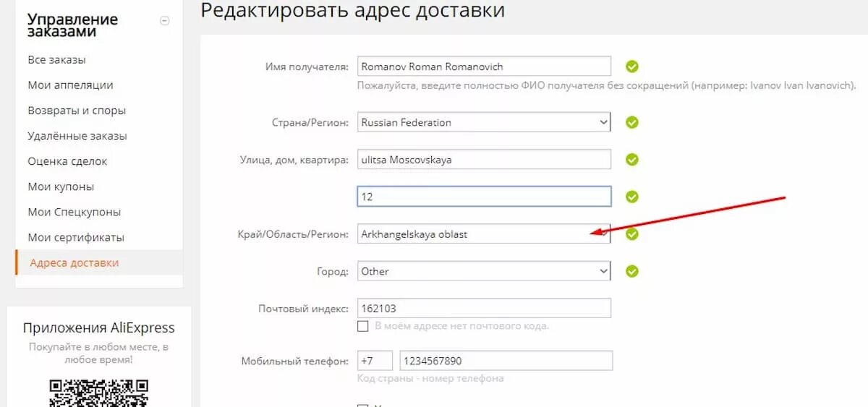868x407 pixels.
Task: Tick the no postal code checkbox
Action: pos(363,326)
